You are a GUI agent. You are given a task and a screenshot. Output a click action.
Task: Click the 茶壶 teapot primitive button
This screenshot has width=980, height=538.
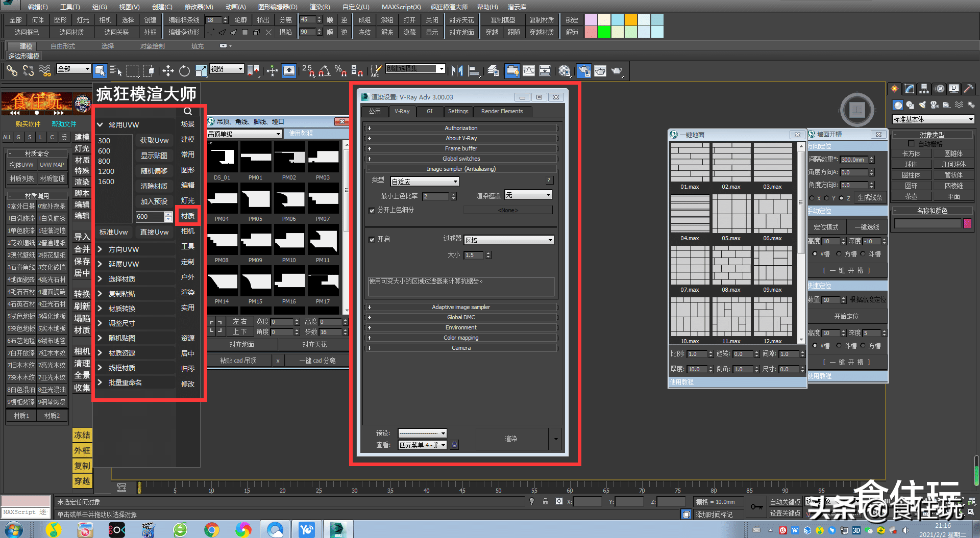click(911, 196)
